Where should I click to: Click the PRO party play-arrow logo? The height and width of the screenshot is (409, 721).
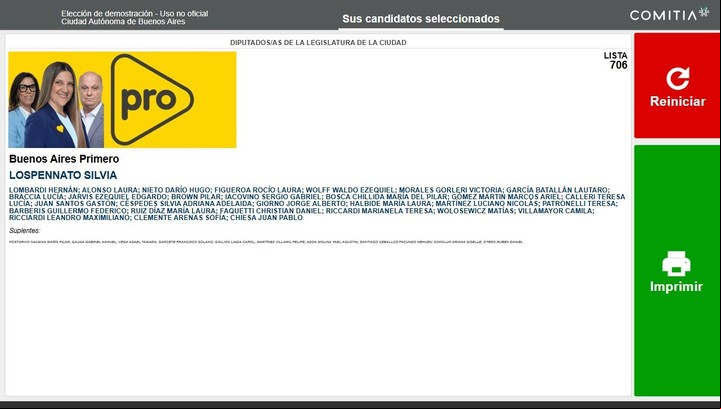(x=152, y=99)
